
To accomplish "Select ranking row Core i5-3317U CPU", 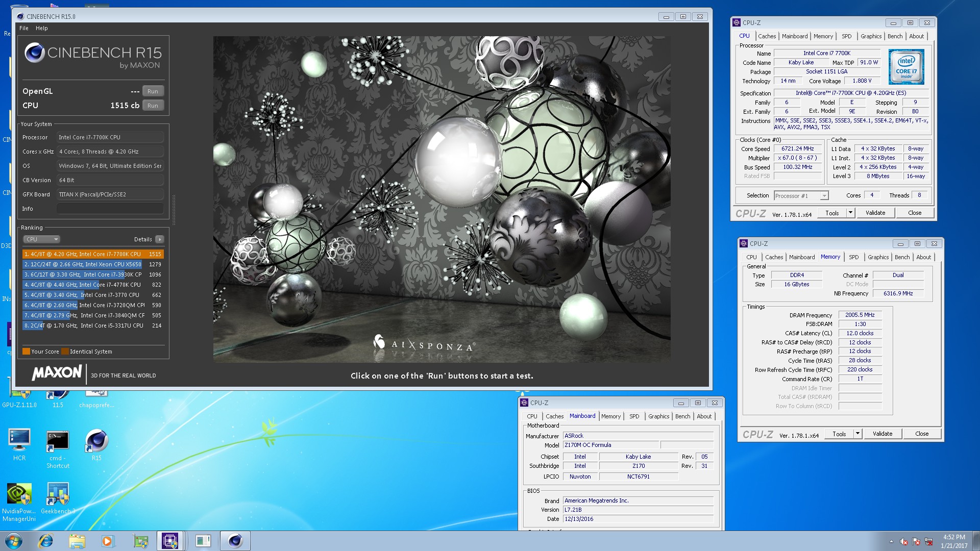I will (93, 325).
